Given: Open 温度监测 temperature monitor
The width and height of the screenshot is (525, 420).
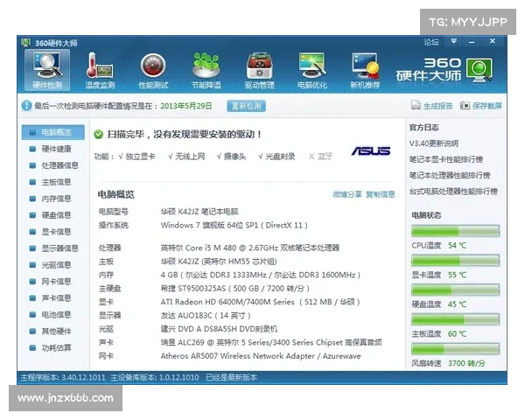Looking at the screenshot, I should coord(100,70).
